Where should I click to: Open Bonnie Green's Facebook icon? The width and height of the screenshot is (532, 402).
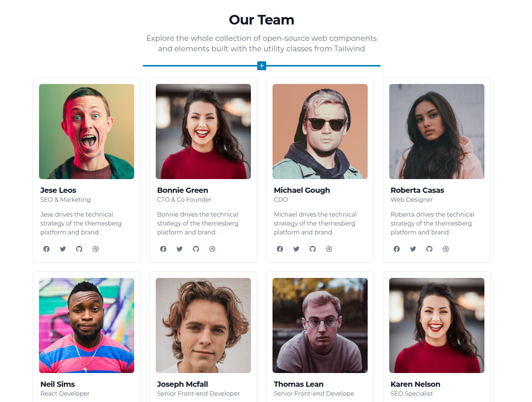[163, 249]
